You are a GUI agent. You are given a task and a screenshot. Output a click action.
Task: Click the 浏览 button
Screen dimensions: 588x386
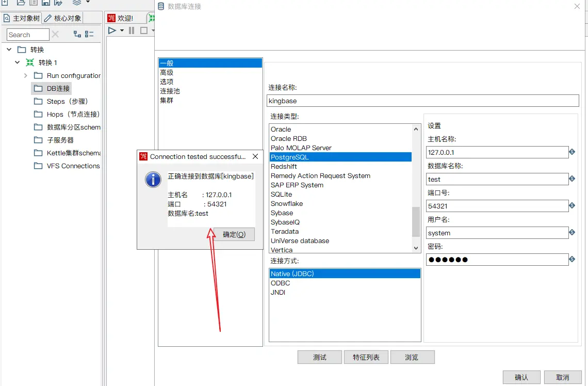coord(412,357)
